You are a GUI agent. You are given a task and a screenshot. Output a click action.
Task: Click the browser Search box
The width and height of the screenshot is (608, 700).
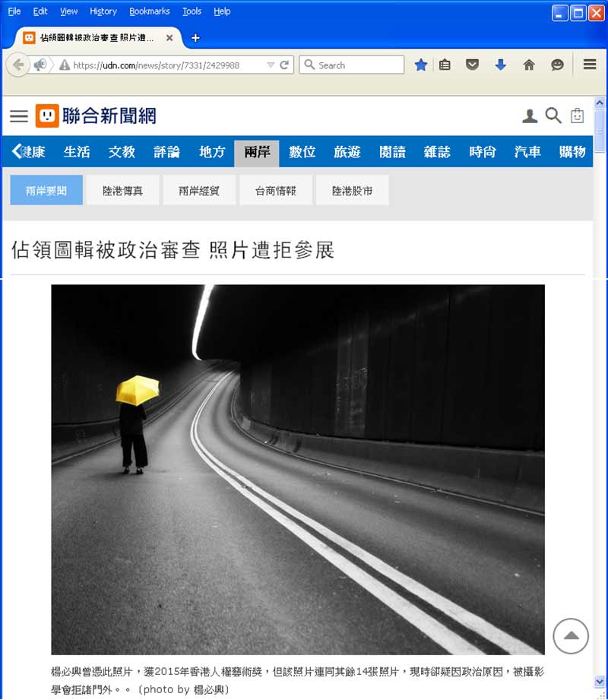352,65
